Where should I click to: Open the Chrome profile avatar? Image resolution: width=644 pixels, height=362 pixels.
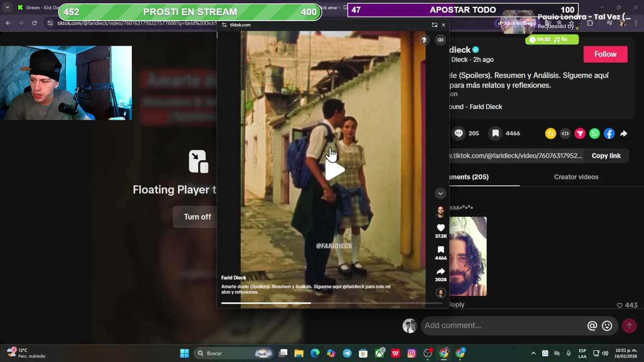[x=623, y=23]
